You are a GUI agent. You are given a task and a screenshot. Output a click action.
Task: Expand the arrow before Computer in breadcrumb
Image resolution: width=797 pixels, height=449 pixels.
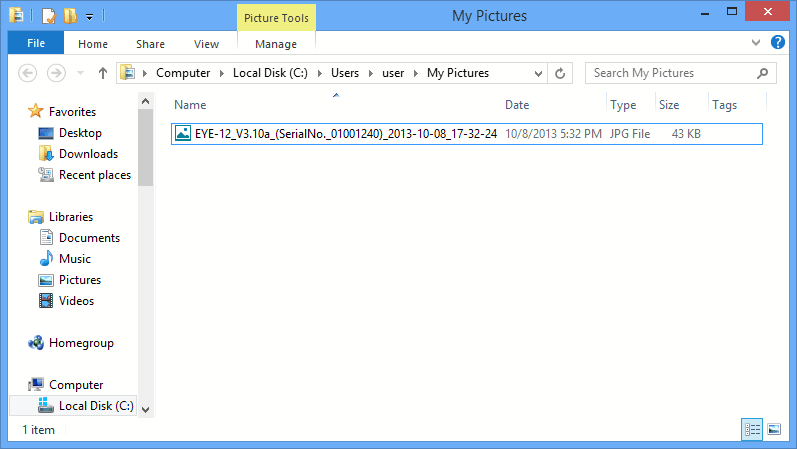pyautogui.click(x=145, y=73)
